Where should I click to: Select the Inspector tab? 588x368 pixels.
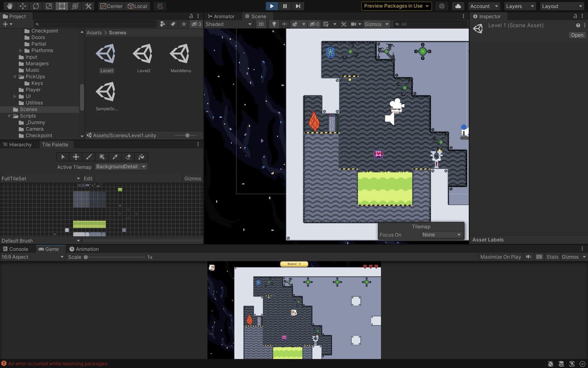pyautogui.click(x=486, y=16)
